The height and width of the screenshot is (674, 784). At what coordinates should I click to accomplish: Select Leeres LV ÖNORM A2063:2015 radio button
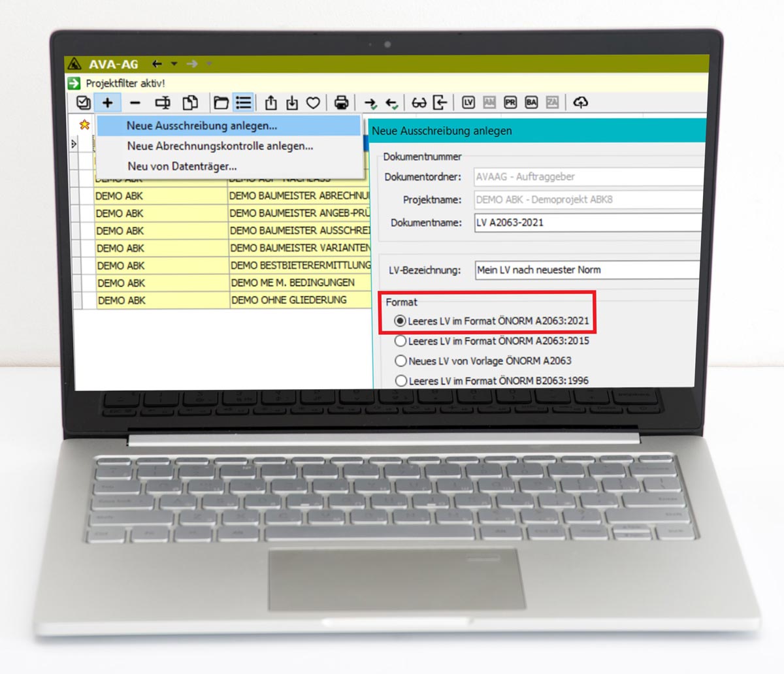pos(400,341)
